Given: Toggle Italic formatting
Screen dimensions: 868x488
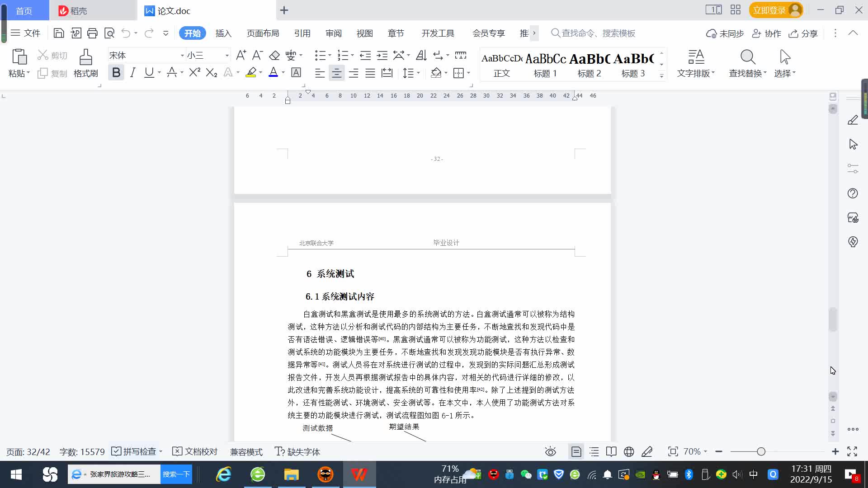Looking at the screenshot, I should (x=132, y=72).
